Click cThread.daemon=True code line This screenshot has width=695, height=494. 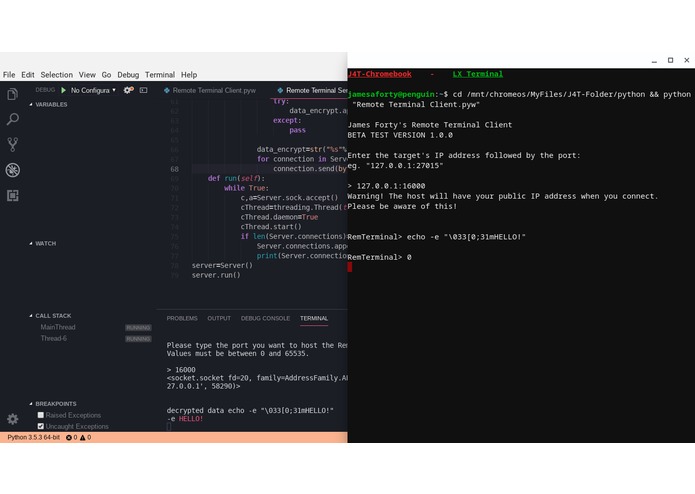[279, 217]
